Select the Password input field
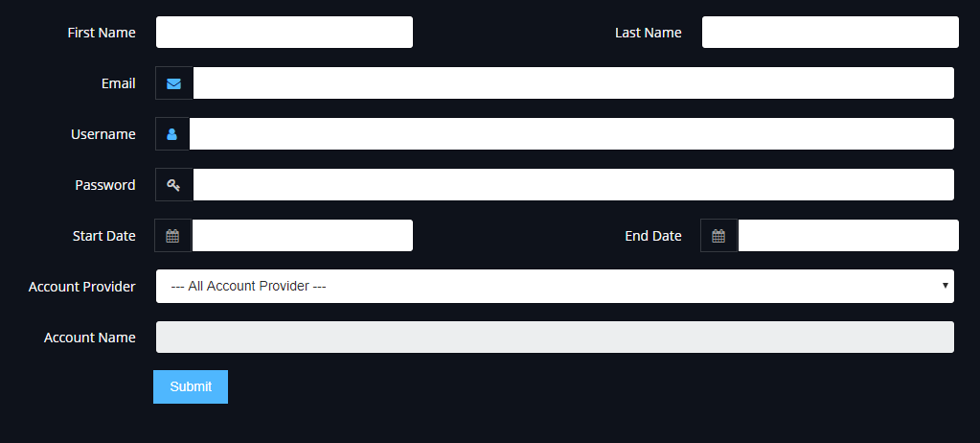This screenshot has height=443, width=980. pos(573,184)
